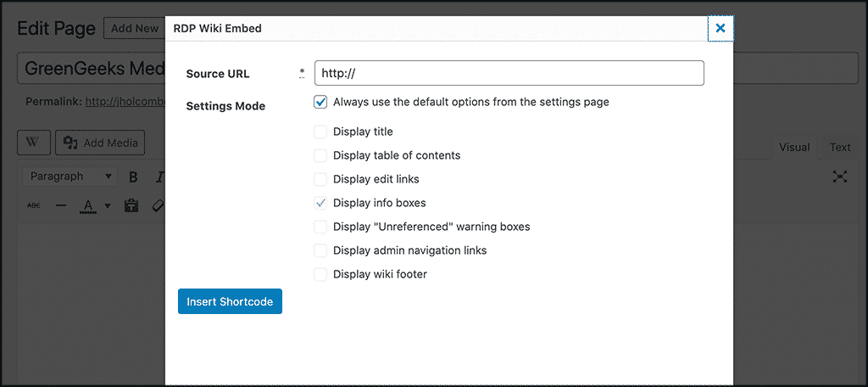Click the Source URL input field
868x387 pixels.
(x=509, y=73)
